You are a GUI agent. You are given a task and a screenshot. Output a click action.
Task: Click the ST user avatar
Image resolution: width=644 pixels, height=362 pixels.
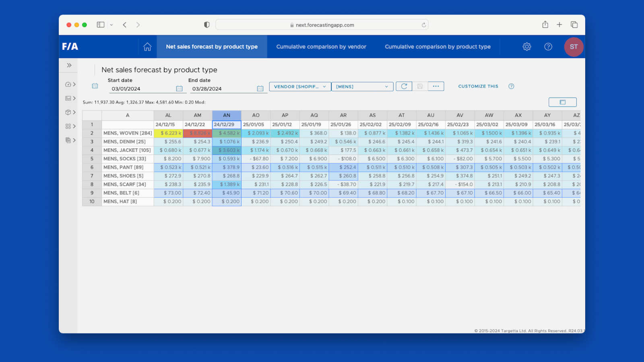coord(574,47)
